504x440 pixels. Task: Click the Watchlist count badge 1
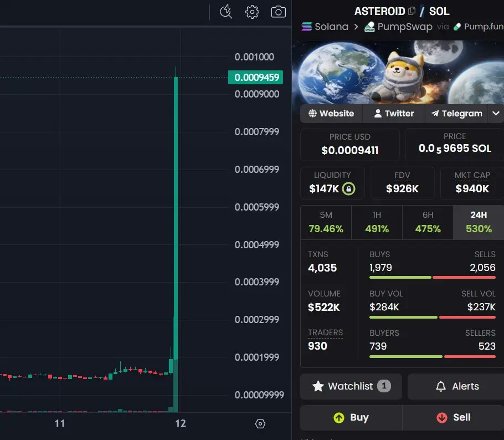384,386
